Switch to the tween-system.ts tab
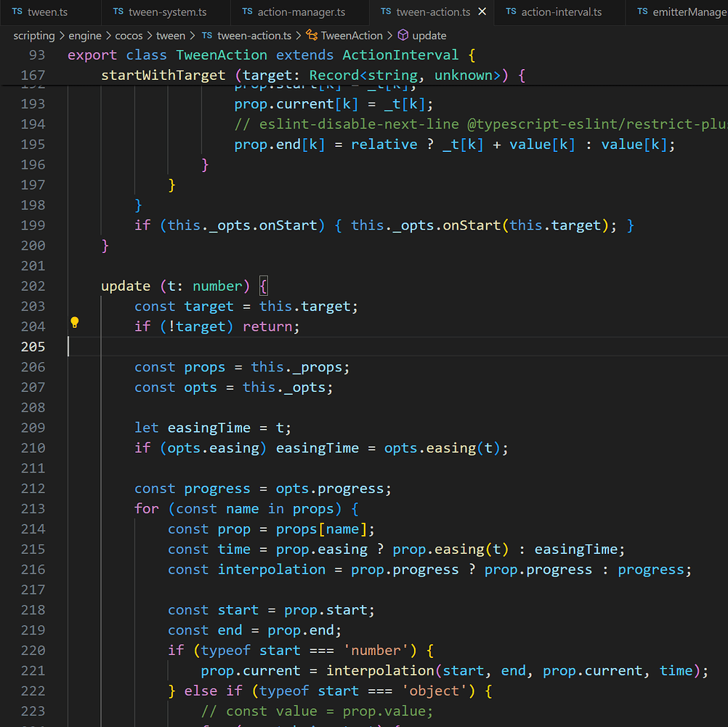This screenshot has width=728, height=727. pos(168,12)
